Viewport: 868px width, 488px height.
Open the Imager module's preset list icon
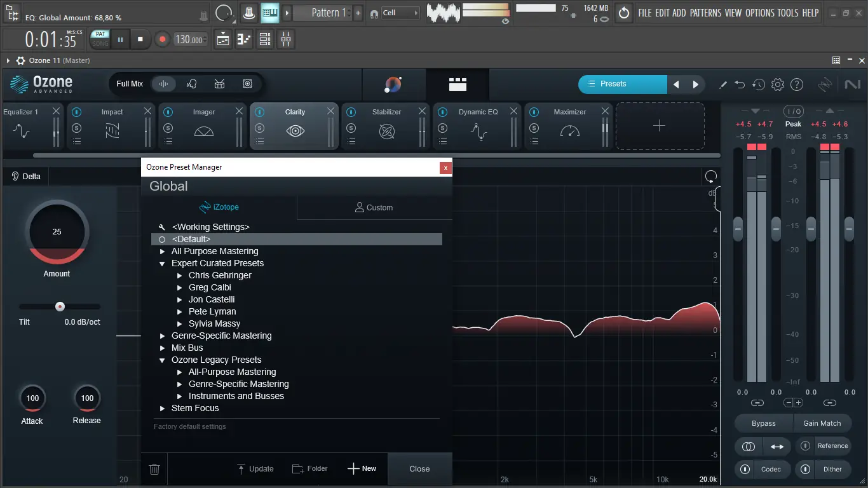click(x=168, y=142)
